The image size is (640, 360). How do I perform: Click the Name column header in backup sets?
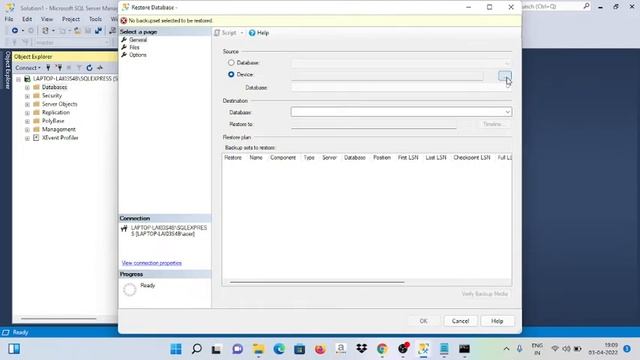pos(256,158)
